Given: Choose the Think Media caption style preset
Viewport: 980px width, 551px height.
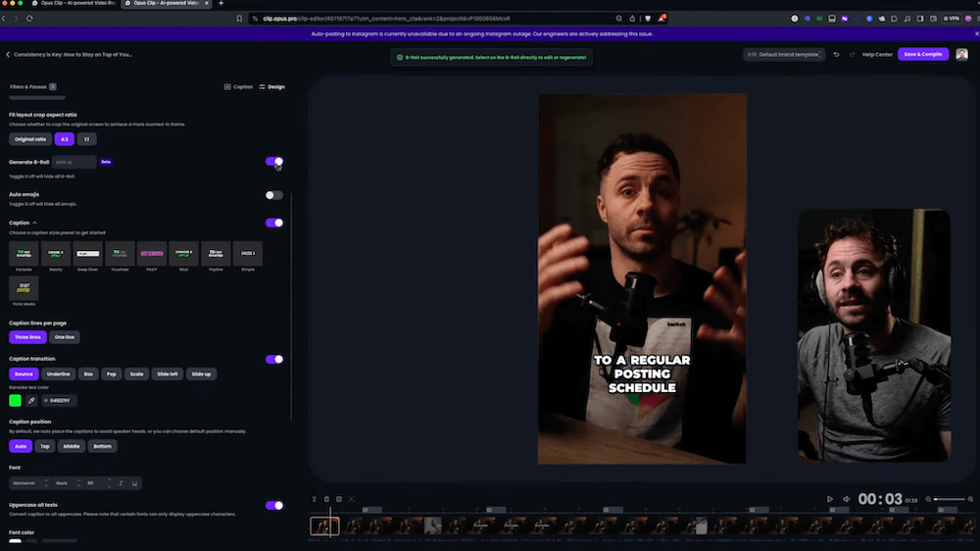Looking at the screenshot, I should point(24,288).
